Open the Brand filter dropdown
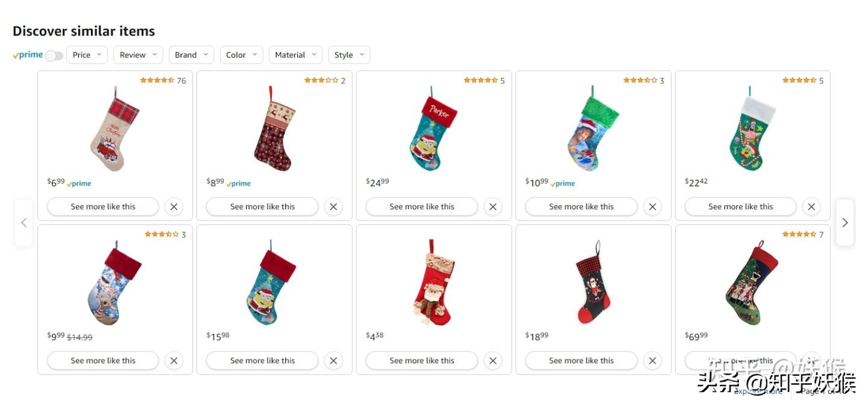Image resolution: width=868 pixels, height=406 pixels. (191, 55)
